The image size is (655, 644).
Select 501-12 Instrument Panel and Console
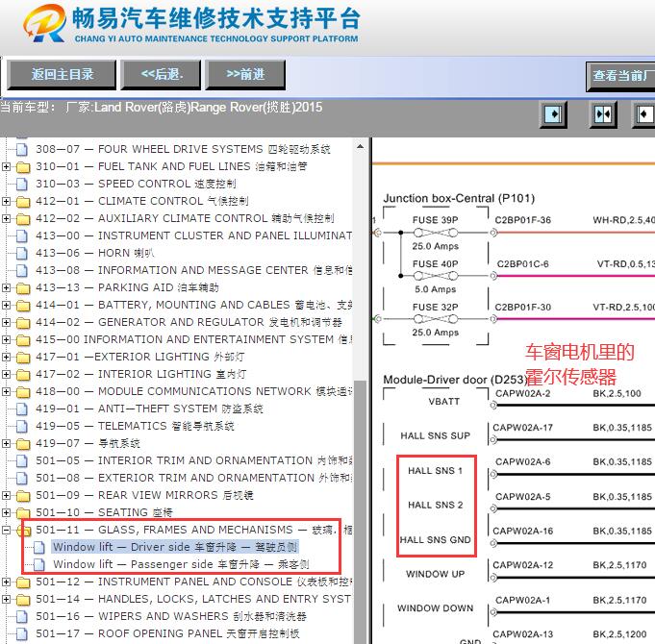pyautogui.click(x=194, y=582)
